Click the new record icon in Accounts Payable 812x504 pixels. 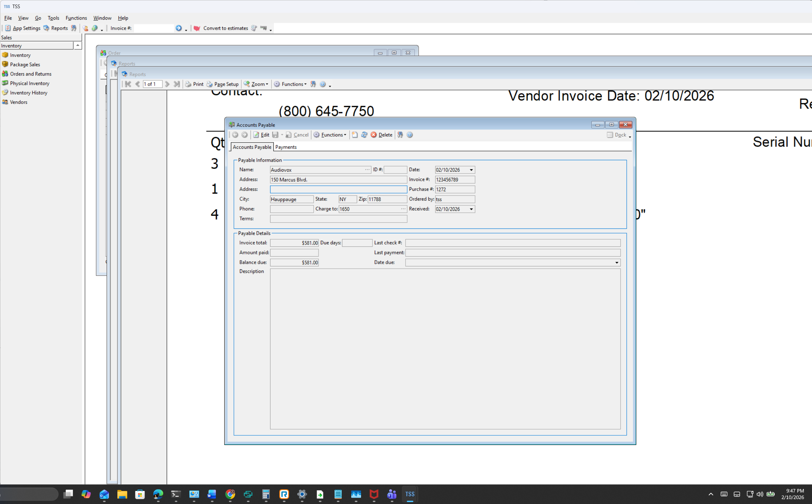click(x=355, y=135)
